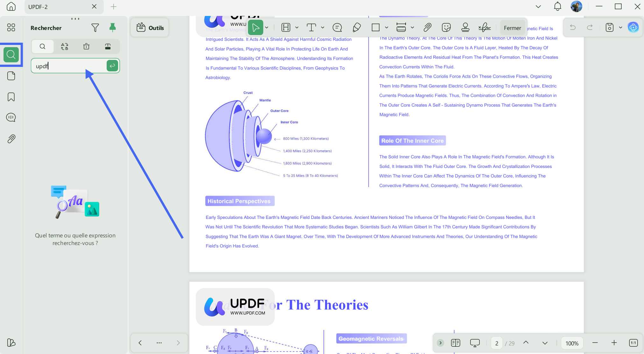Start slideshow presentation mode
This screenshot has height=354, width=644.
[475, 343]
